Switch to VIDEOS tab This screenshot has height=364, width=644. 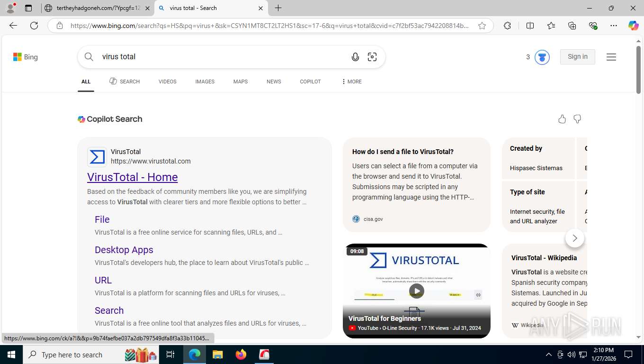click(168, 82)
